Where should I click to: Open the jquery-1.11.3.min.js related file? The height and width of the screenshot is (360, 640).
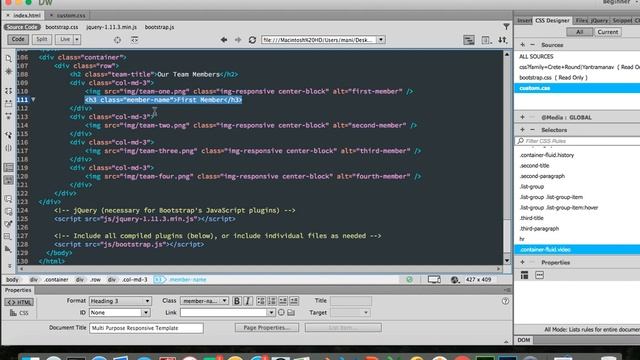111,27
